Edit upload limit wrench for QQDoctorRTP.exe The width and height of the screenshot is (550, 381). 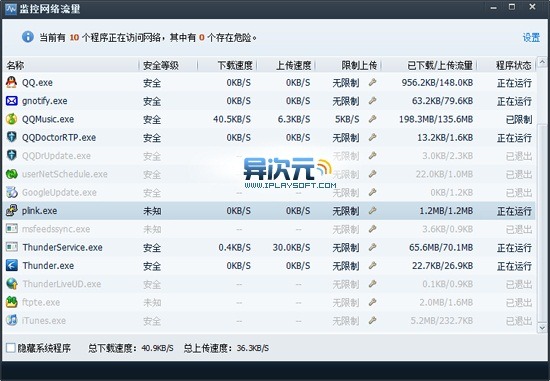[x=373, y=137]
